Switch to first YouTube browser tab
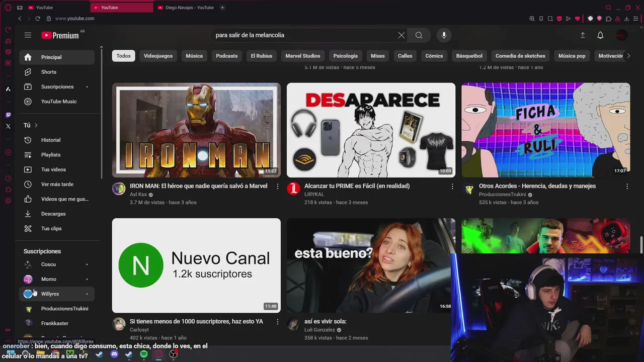This screenshot has height=362, width=644. tap(56, 8)
